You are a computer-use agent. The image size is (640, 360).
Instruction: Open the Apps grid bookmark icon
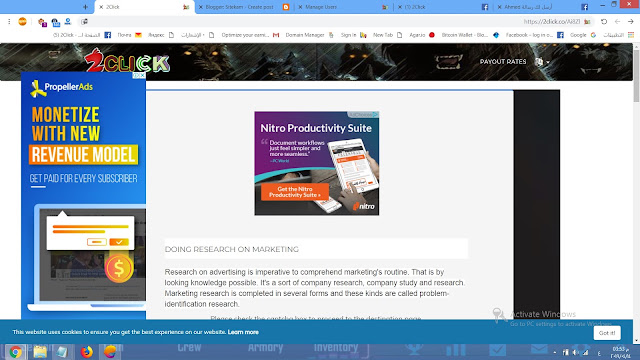point(631,35)
